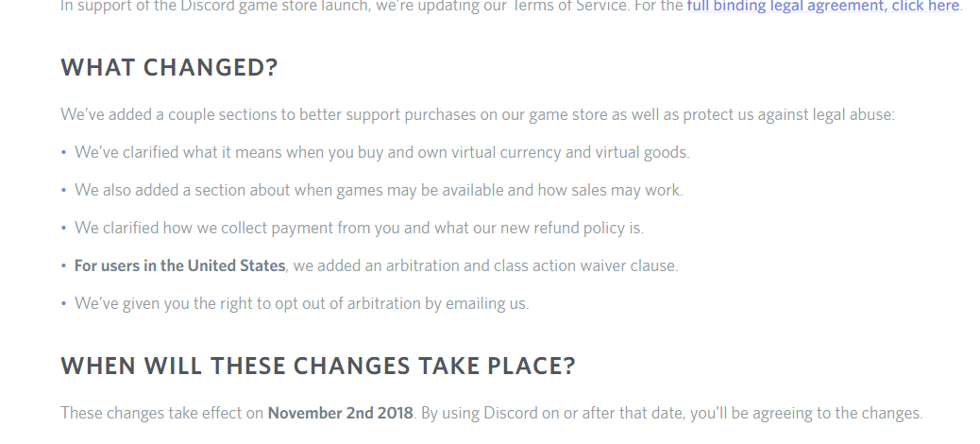Click the 'We've added a couple sections' intro paragraph
This screenshot has height=444, width=980.
pos(478,115)
